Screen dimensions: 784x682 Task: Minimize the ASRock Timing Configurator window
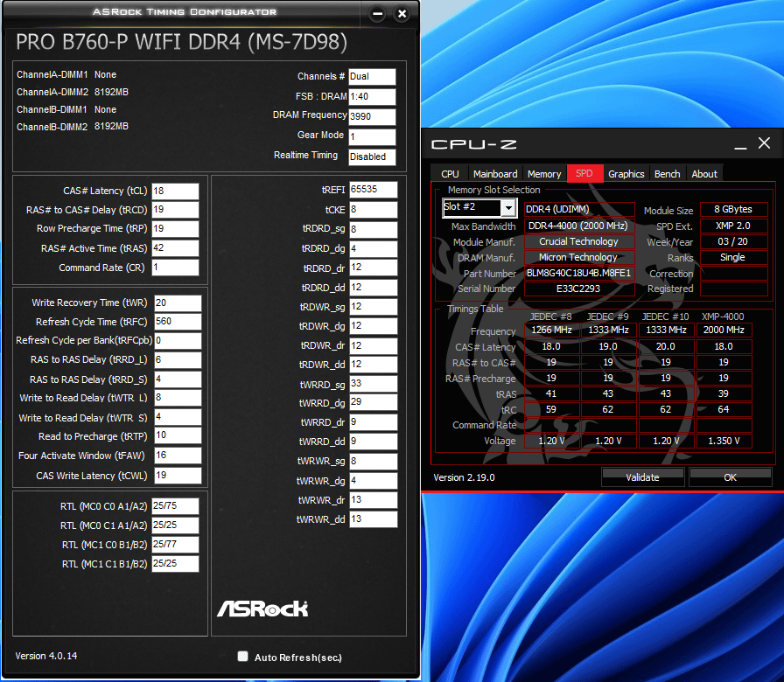pos(377,14)
